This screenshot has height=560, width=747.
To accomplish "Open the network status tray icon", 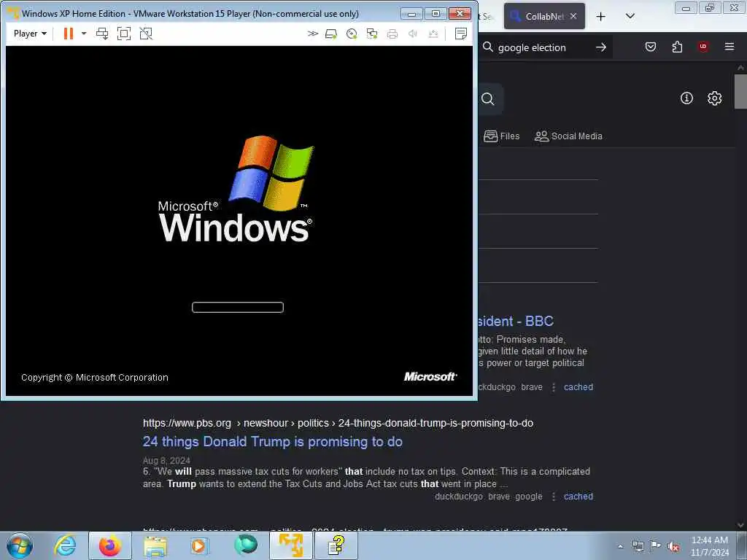I will pos(638,547).
